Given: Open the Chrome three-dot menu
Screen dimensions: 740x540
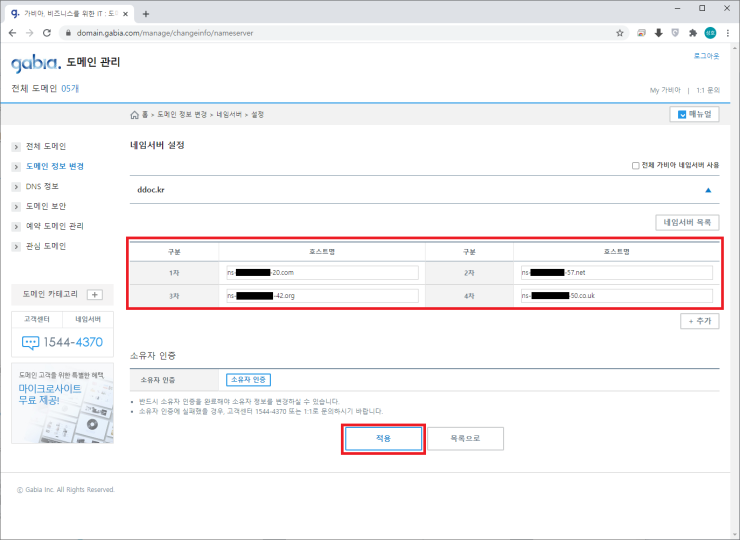Looking at the screenshot, I should point(727,32).
